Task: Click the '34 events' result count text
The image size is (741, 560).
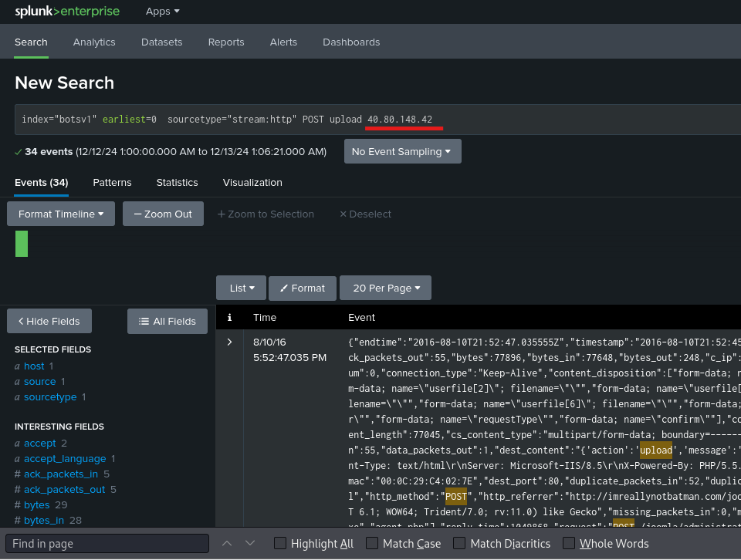Action: pos(49,151)
